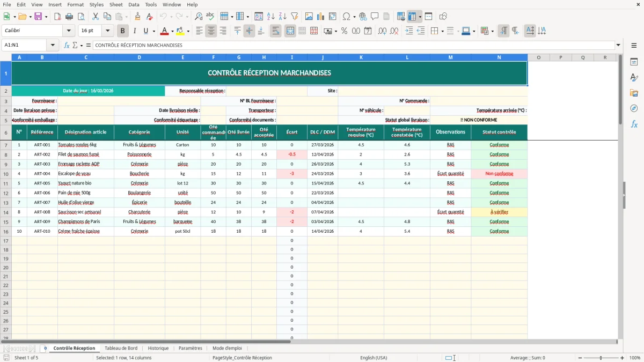Toggle Bold formatting

(123, 31)
